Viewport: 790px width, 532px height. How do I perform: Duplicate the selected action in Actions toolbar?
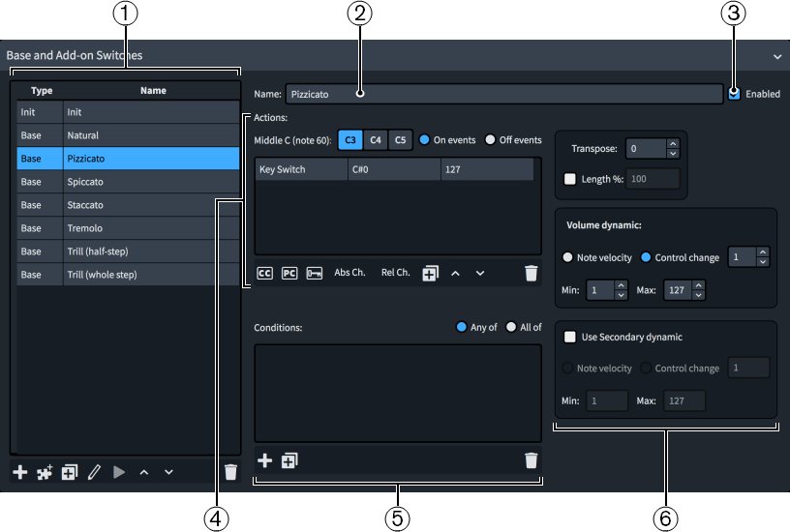click(x=430, y=274)
